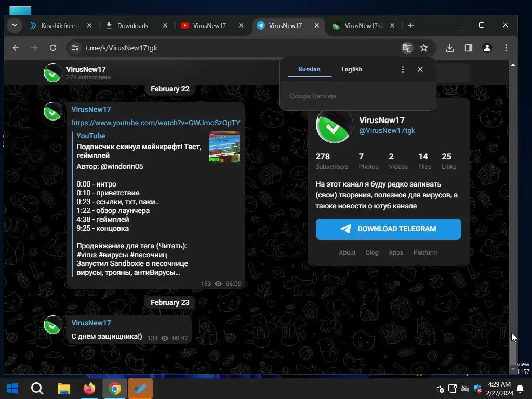Open the YouTube watch link in the post

(x=156, y=123)
